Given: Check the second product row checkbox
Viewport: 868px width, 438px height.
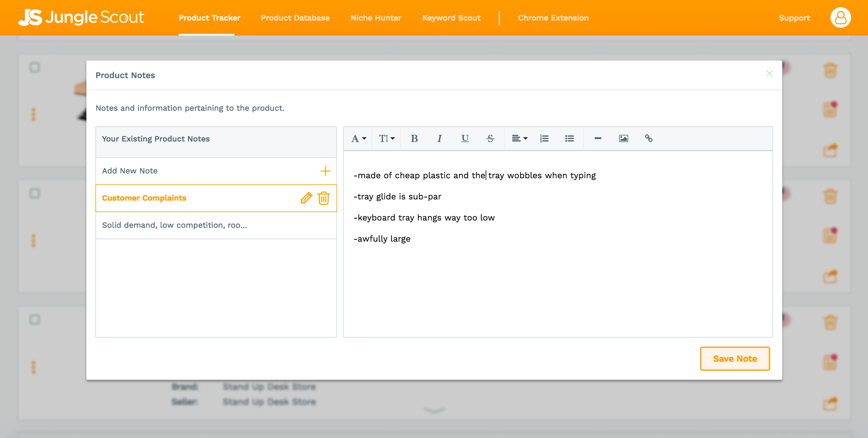Looking at the screenshot, I should [35, 194].
